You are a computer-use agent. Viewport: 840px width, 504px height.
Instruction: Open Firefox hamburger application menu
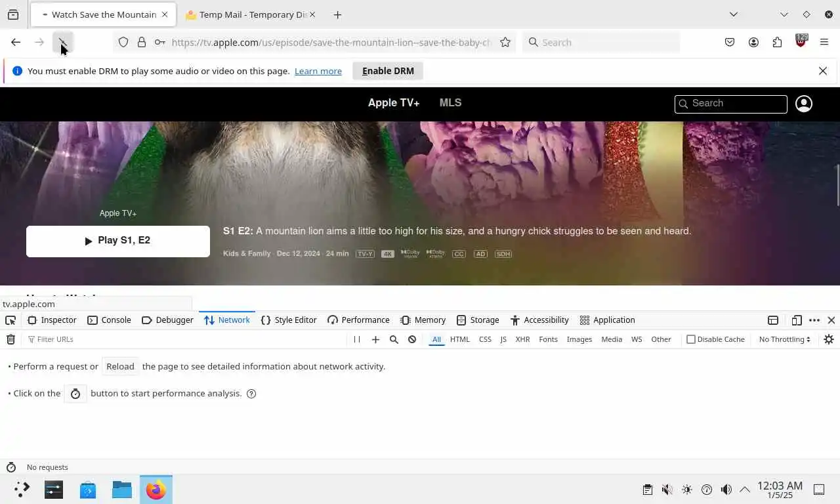[x=824, y=42]
